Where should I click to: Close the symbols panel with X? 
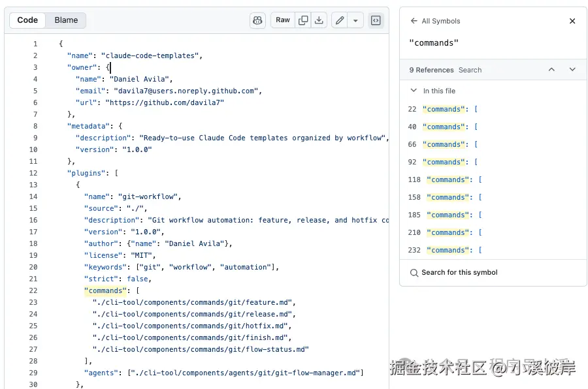tap(572, 21)
